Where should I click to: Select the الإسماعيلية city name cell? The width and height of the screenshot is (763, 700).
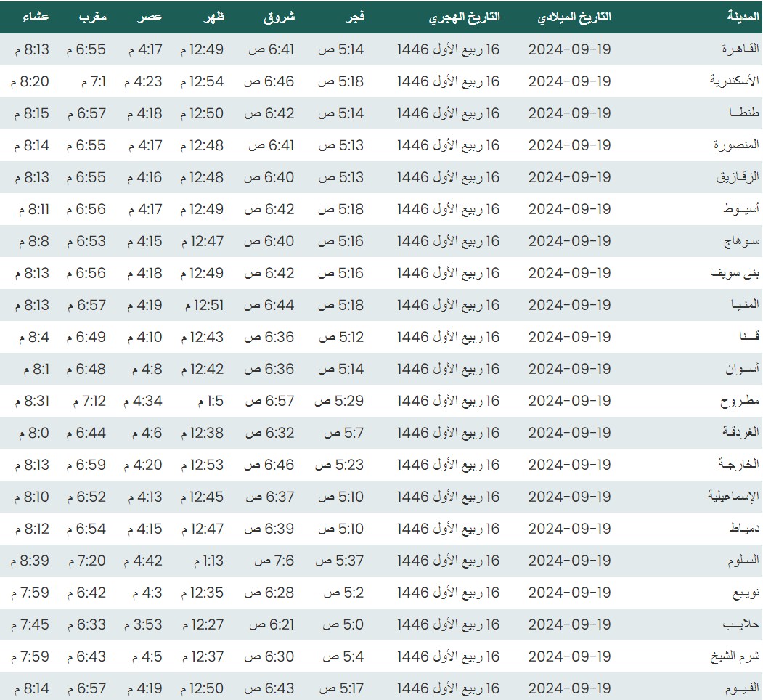coord(733,497)
